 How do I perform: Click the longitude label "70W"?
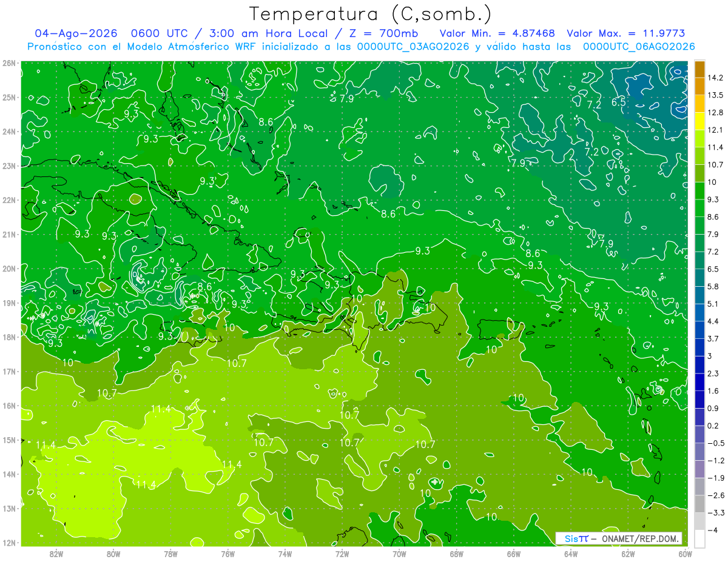pos(399,554)
